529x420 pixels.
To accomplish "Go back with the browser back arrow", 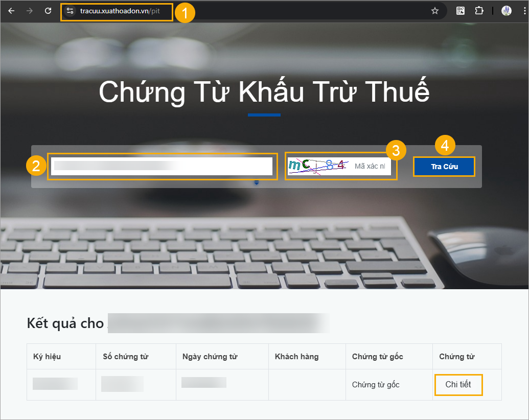I will tap(11, 11).
